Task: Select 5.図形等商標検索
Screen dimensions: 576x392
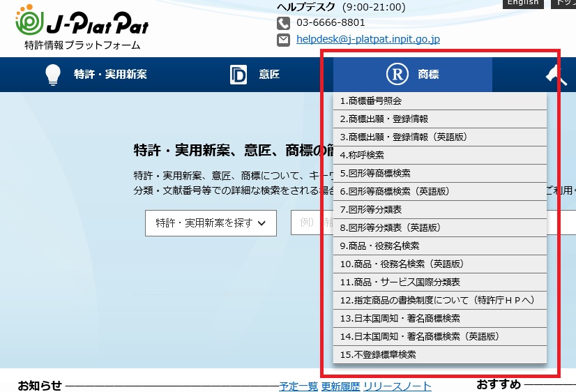Action: (x=440, y=174)
